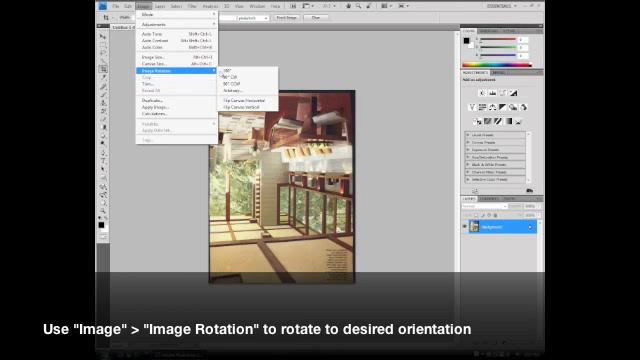
Task: Click the foreground color swatch in Color panel
Action: [466, 40]
